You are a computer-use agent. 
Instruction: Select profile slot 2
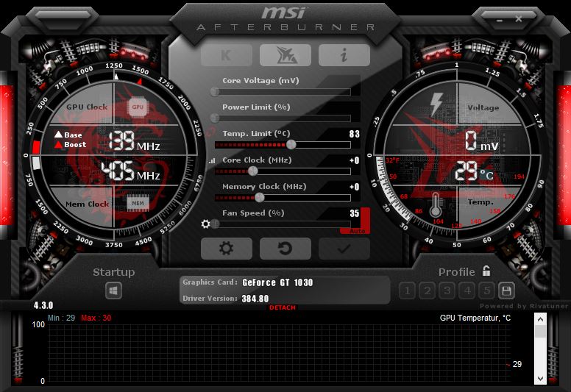pyautogui.click(x=428, y=291)
